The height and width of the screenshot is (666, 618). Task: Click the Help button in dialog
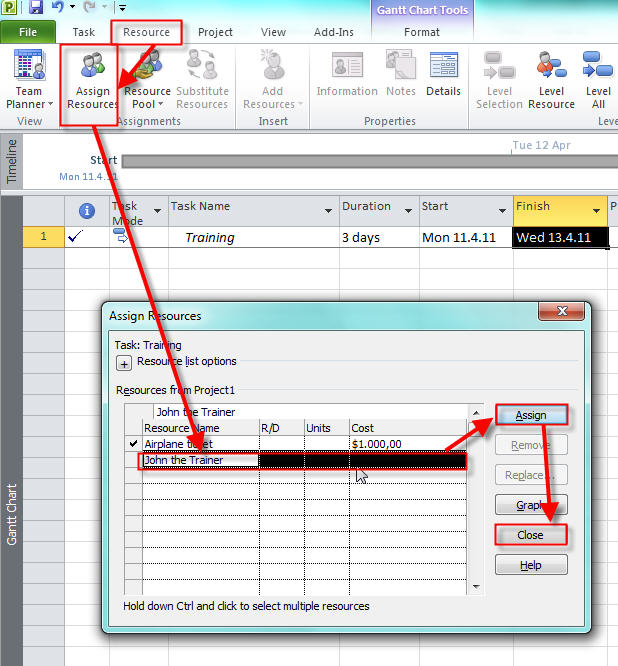[x=530, y=565]
